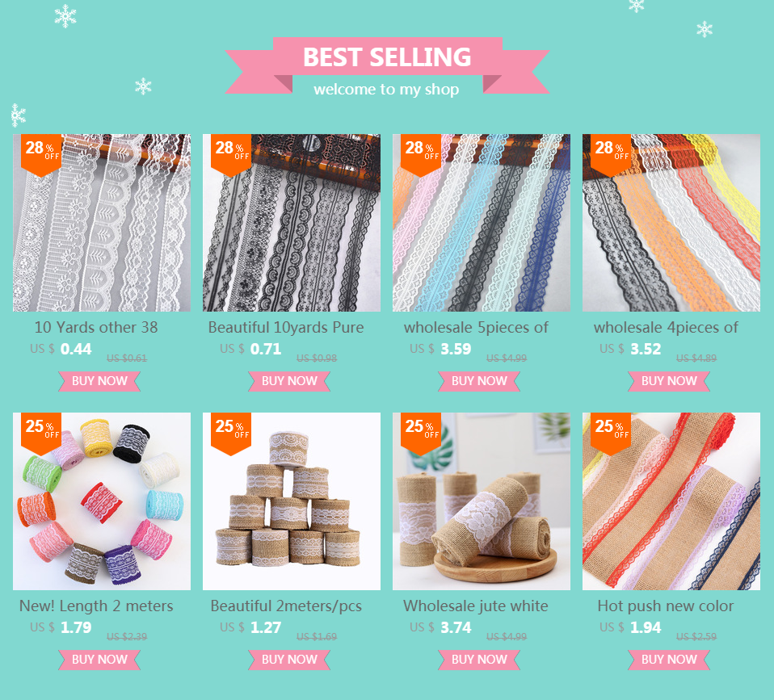Open the black lace ribbons product image
The width and height of the screenshot is (774, 700).
tap(292, 223)
